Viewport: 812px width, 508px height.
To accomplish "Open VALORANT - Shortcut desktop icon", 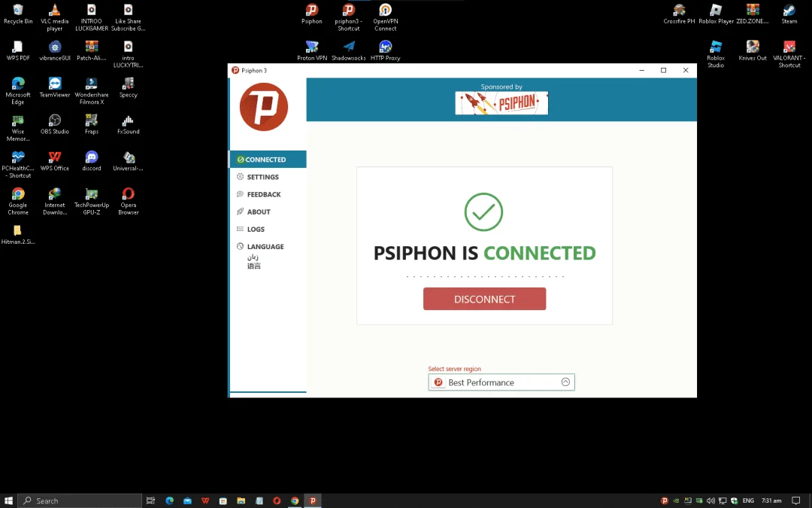I will (789, 54).
